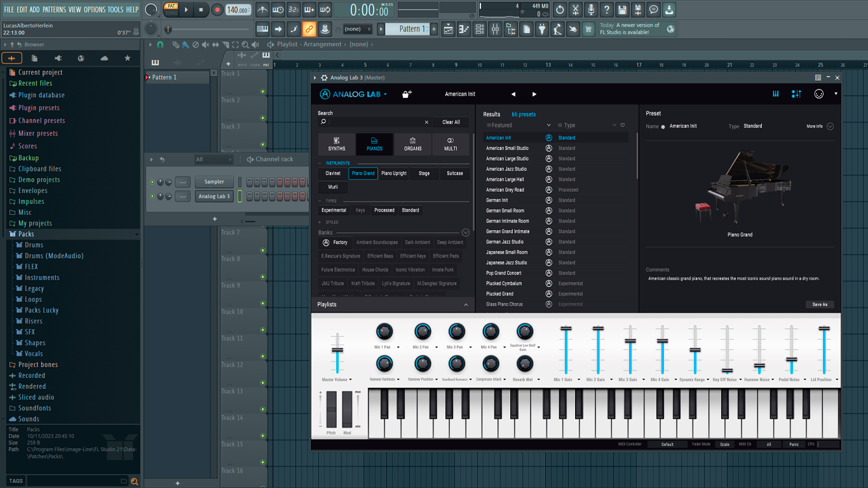The width and height of the screenshot is (868, 488).
Task: Open the TOOLS menu
Action: (x=116, y=10)
